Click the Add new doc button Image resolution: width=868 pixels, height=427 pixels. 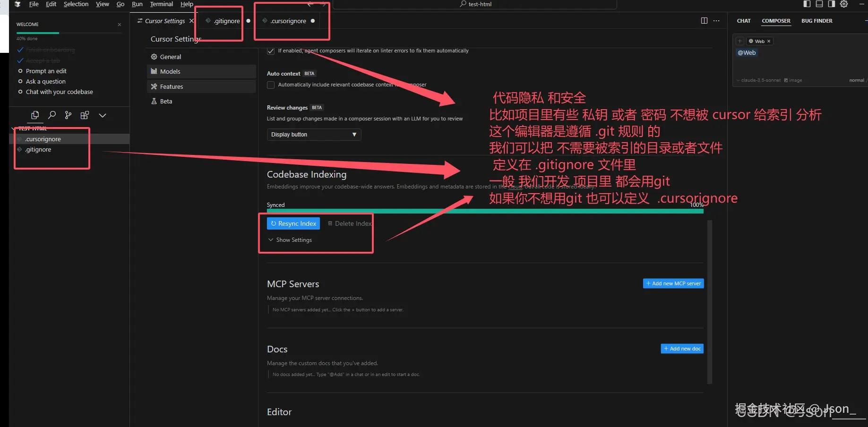coord(682,349)
